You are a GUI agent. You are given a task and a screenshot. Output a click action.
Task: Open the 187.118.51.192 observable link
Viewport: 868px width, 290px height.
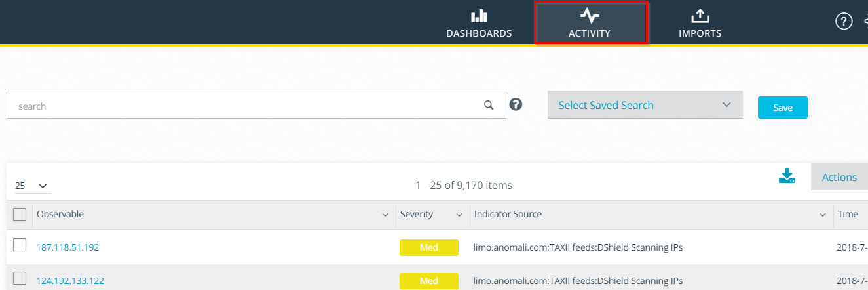[x=67, y=247]
